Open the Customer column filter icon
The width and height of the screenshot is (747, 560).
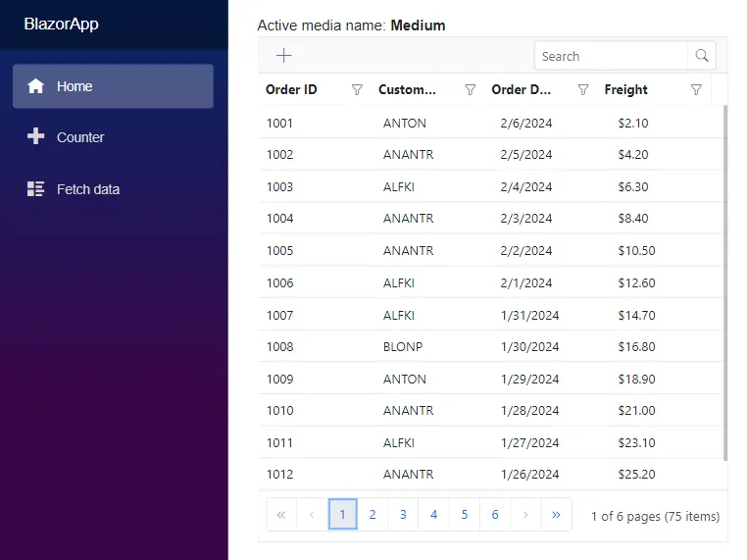pyautogui.click(x=471, y=89)
